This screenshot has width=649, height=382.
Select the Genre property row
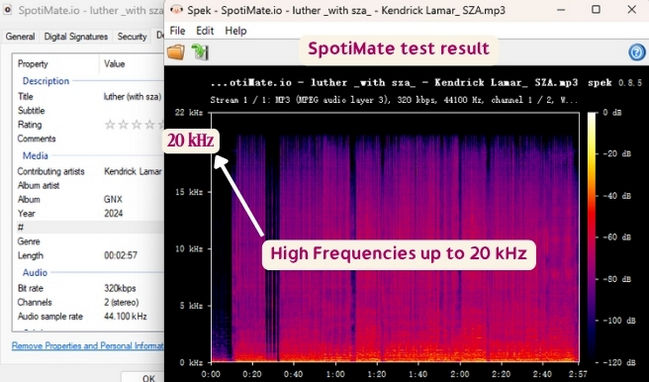tap(89, 241)
